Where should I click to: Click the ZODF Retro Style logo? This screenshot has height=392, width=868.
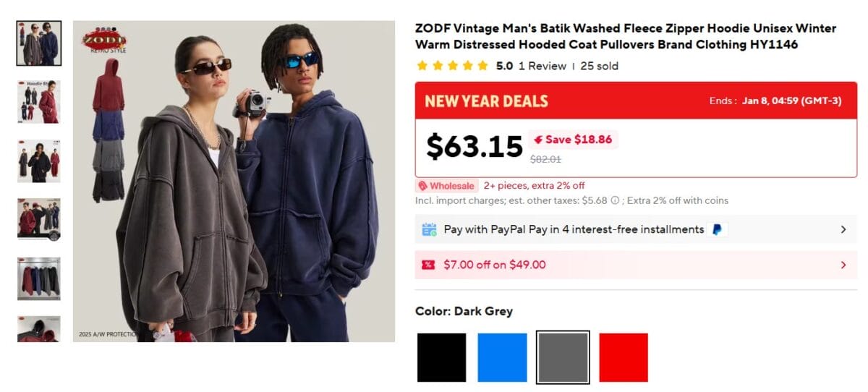click(105, 41)
